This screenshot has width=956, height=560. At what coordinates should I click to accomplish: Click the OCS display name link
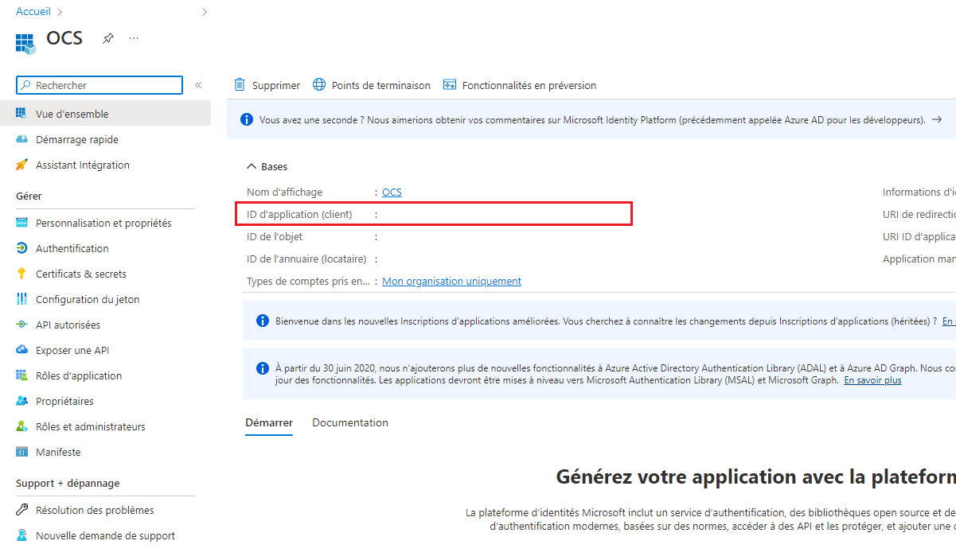[x=392, y=192]
